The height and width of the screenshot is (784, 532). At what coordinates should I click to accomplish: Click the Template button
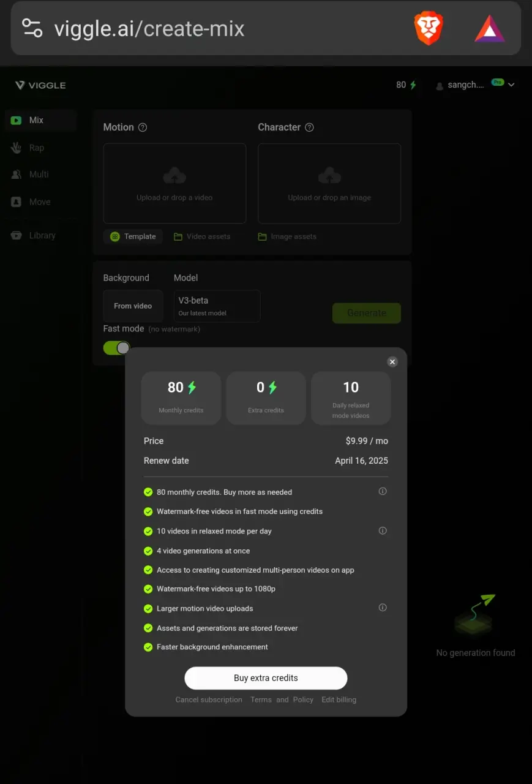(x=133, y=236)
